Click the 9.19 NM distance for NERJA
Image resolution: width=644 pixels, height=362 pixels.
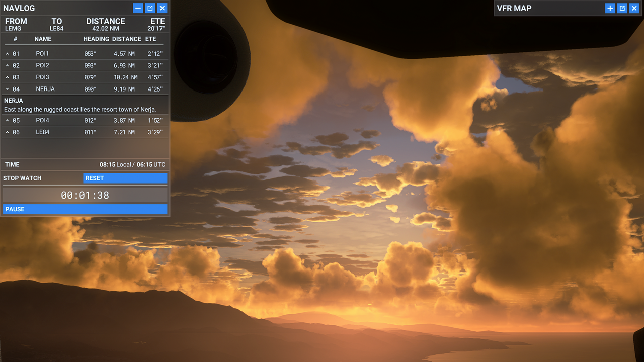tap(124, 89)
